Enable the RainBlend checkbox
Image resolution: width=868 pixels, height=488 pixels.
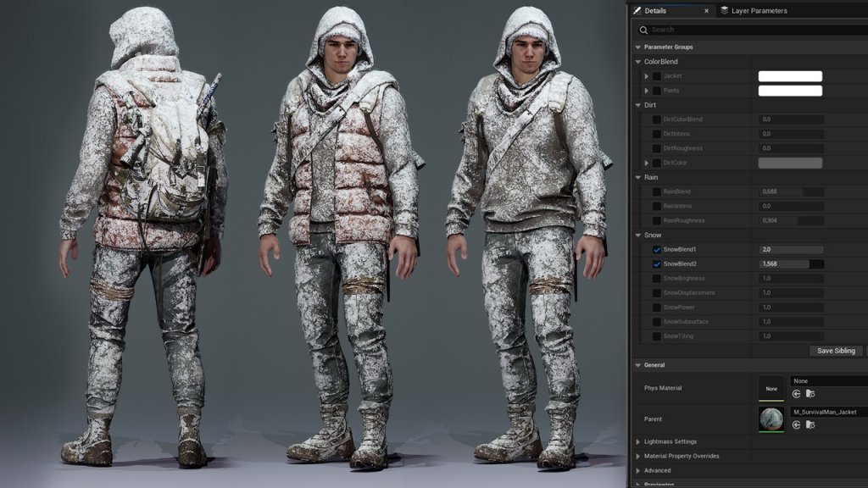point(657,191)
